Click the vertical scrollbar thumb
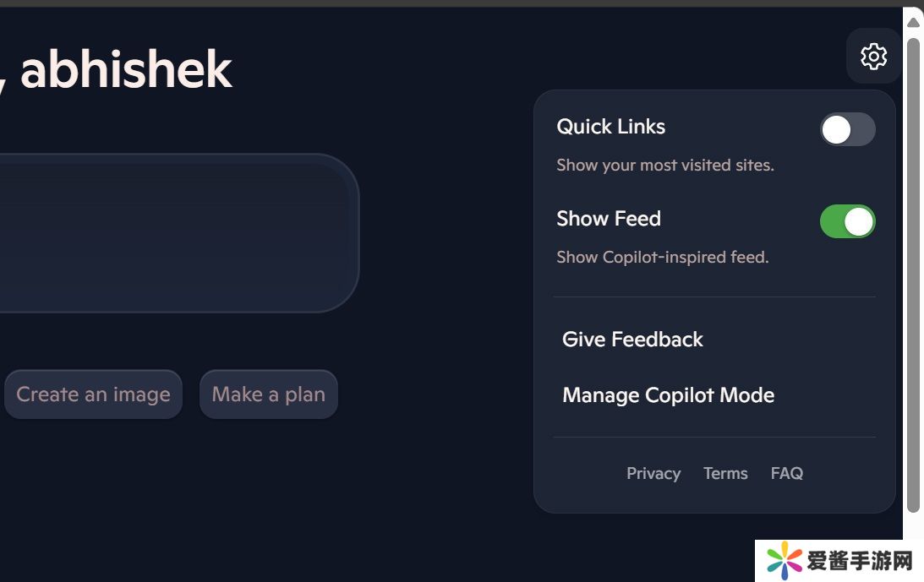This screenshot has height=582, width=924. pos(913,270)
